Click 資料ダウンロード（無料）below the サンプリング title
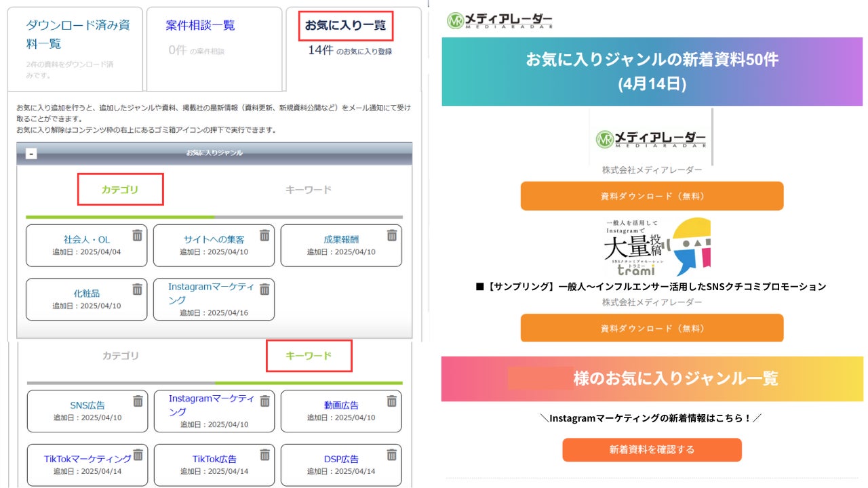 652,328
